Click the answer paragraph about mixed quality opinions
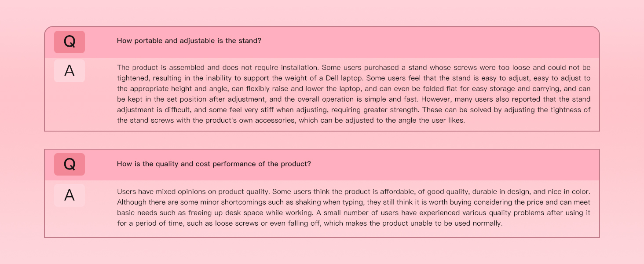Screen dimensions: 644x264 point(354,208)
